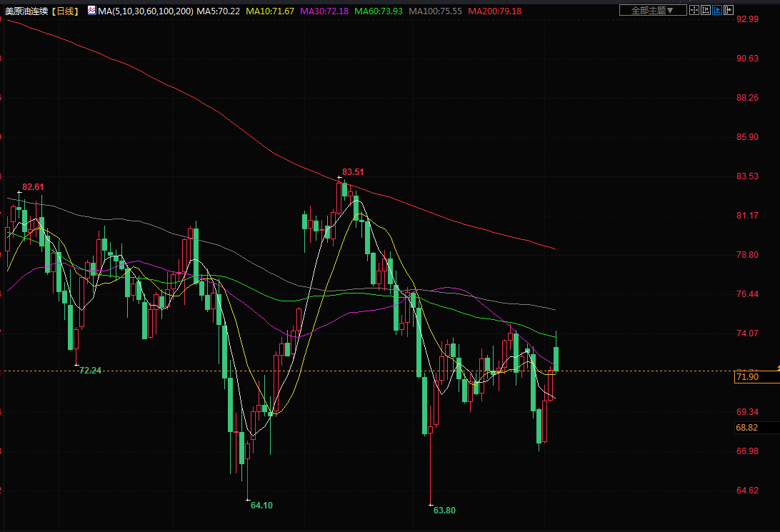Click the 64.62 price axis label
This screenshot has width=780, height=532.
pos(747,491)
